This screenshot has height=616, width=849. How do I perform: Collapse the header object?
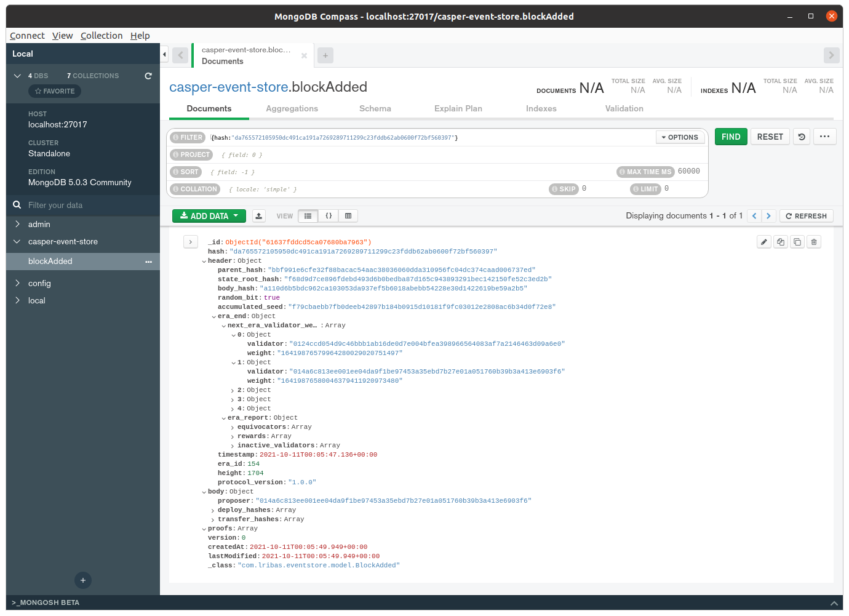tap(204, 262)
